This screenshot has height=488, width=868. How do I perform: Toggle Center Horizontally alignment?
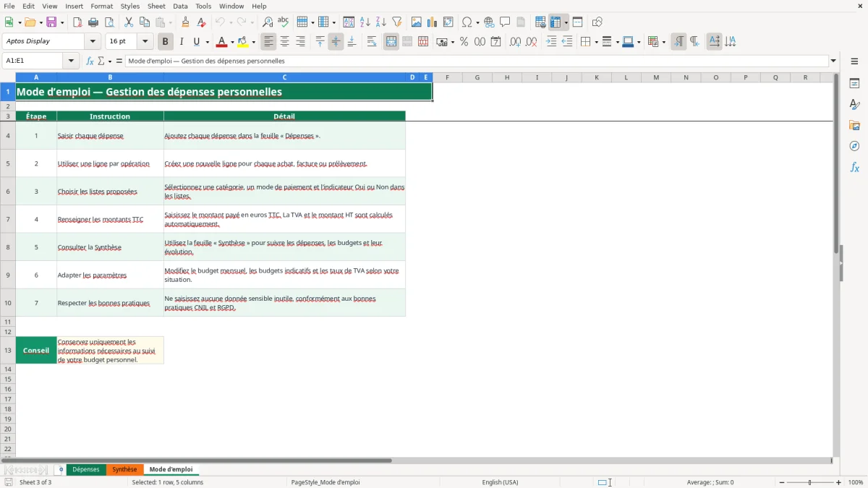(284, 42)
